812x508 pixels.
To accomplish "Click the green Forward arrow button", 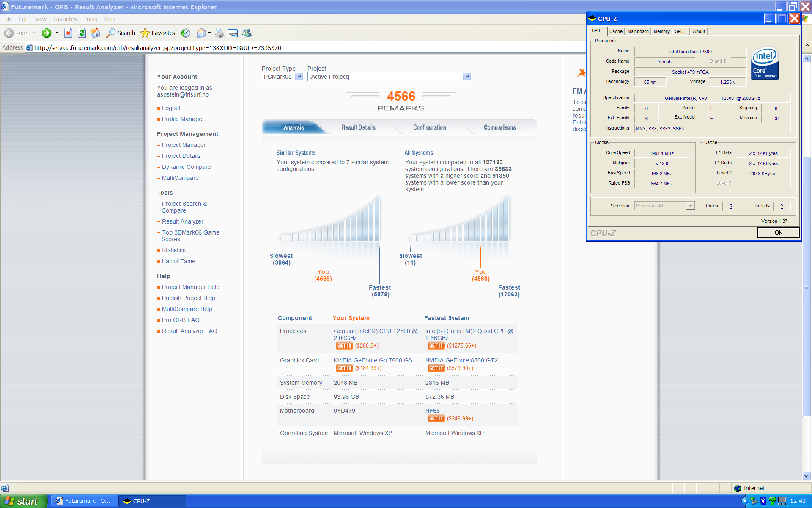I will click(x=47, y=33).
